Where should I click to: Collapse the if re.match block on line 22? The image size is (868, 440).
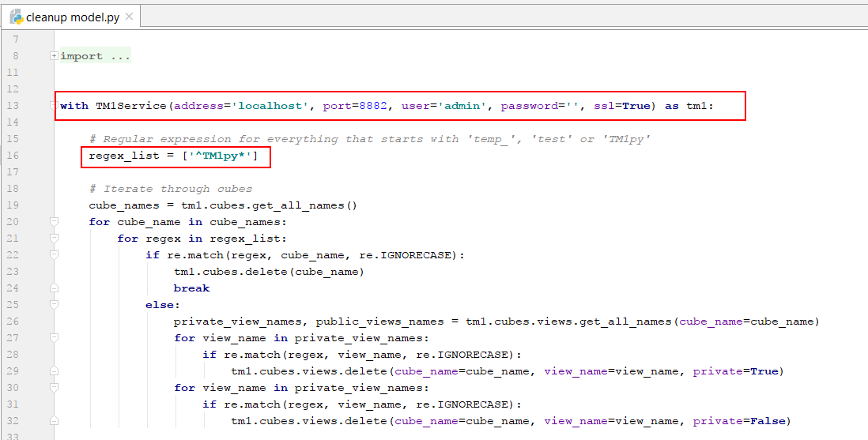(54, 254)
